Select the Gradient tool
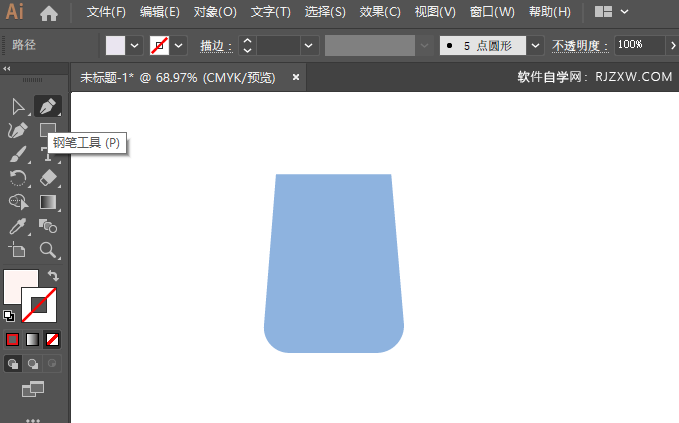Viewport: 679px width, 423px height. tap(48, 202)
